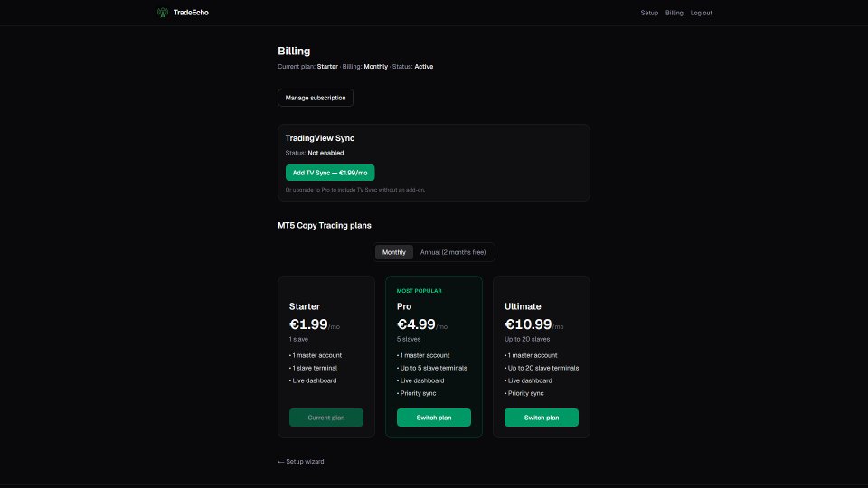Click the TradingView Sync heading

tap(320, 138)
